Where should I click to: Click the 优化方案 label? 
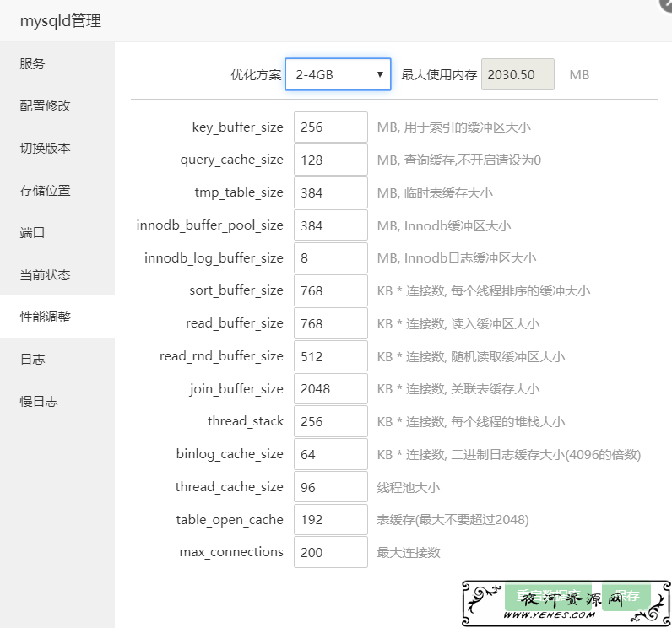click(x=256, y=75)
